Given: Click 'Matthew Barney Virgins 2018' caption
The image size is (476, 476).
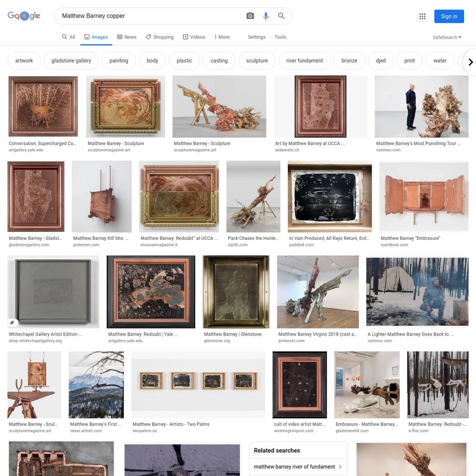Looking at the screenshot, I should point(317,334).
